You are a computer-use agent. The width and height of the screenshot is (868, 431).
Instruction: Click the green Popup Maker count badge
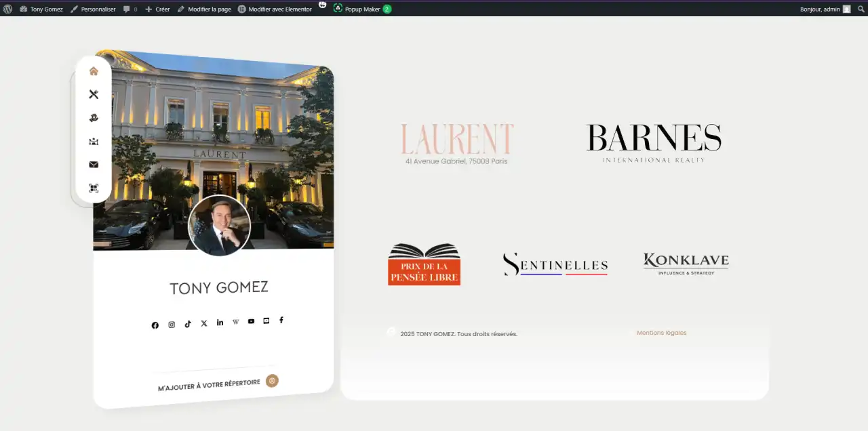click(x=387, y=9)
